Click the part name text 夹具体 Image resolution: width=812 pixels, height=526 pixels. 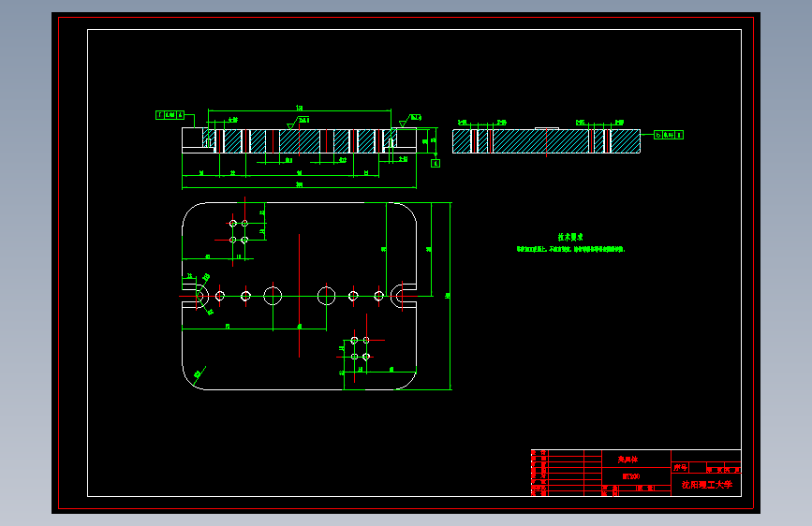click(627, 460)
